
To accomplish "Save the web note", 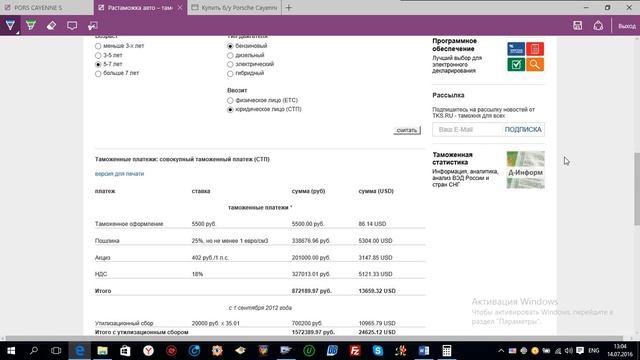I will (578, 25).
